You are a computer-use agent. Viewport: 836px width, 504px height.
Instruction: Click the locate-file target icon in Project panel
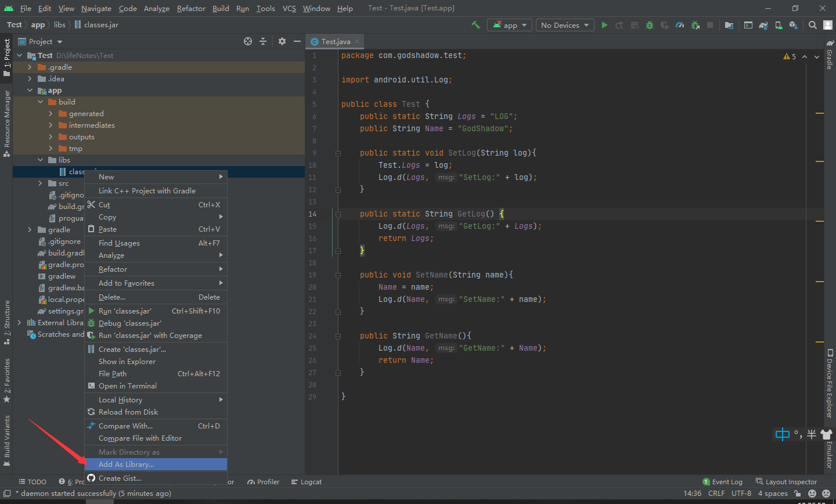(x=248, y=41)
